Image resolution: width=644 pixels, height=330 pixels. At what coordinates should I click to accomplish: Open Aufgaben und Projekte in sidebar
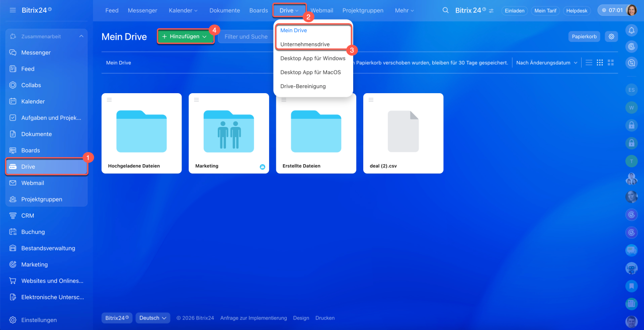tap(47, 118)
